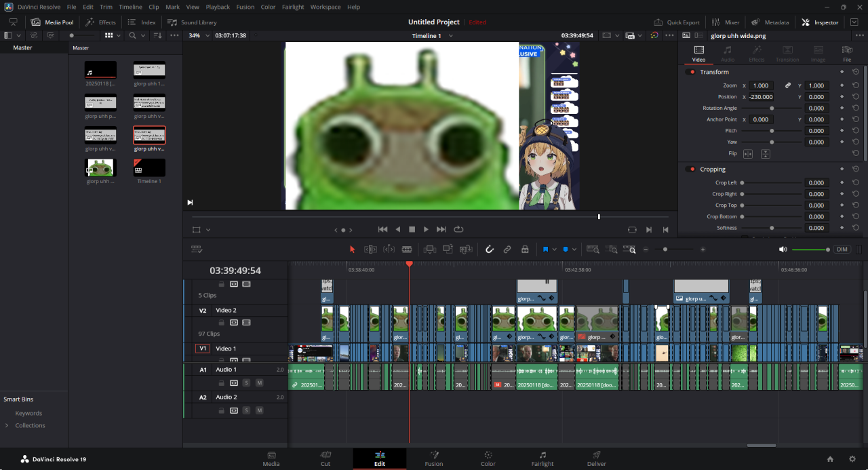Click the position lock icon in timeline toolbar

click(525, 250)
